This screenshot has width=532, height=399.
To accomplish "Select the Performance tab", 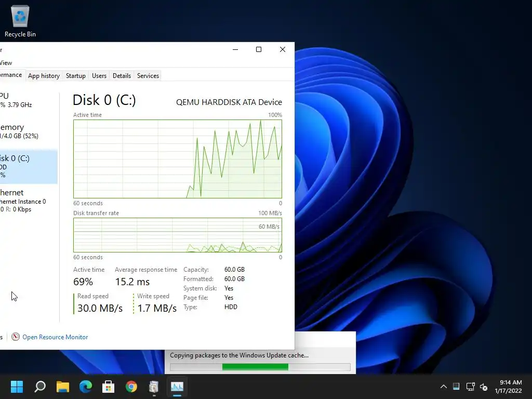I will (x=11, y=75).
